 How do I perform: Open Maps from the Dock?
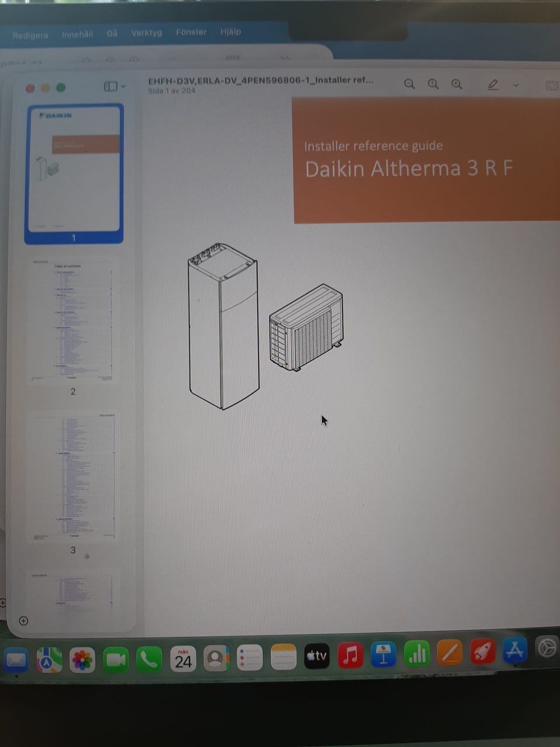tap(49, 659)
